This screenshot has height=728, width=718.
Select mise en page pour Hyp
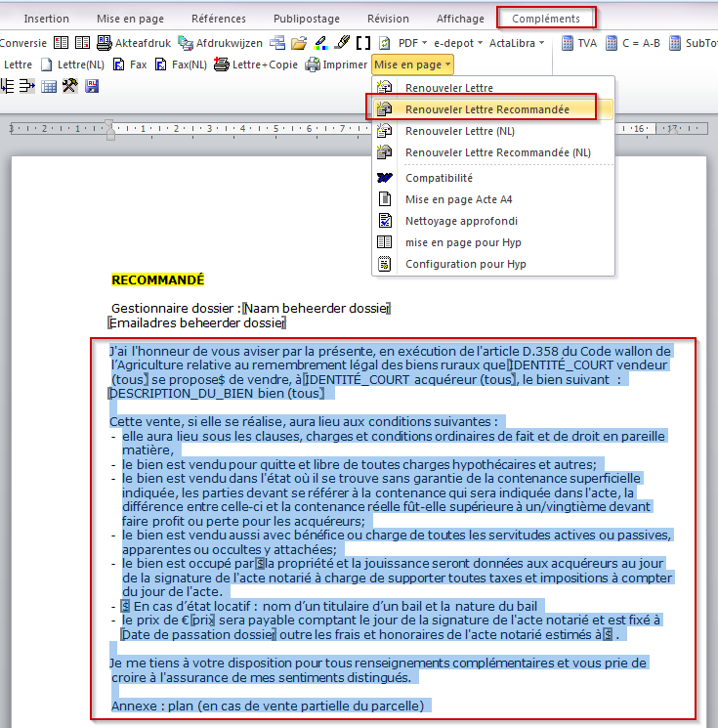[493, 242]
